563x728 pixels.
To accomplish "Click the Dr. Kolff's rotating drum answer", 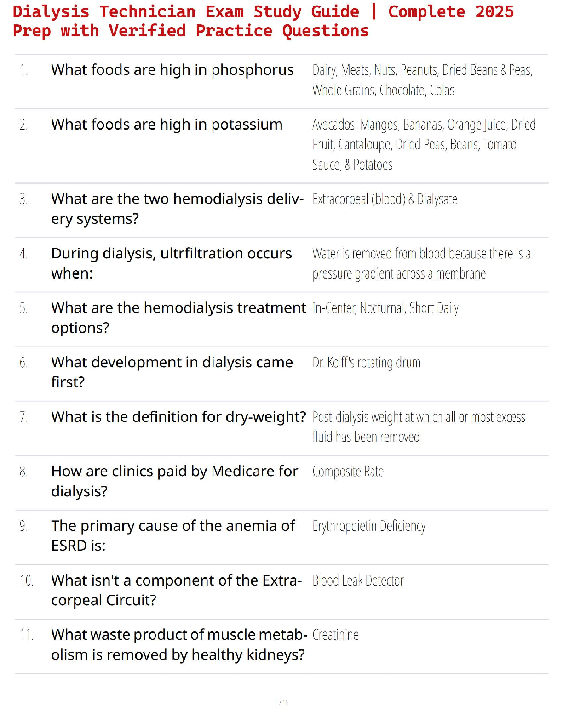I will tap(366, 363).
